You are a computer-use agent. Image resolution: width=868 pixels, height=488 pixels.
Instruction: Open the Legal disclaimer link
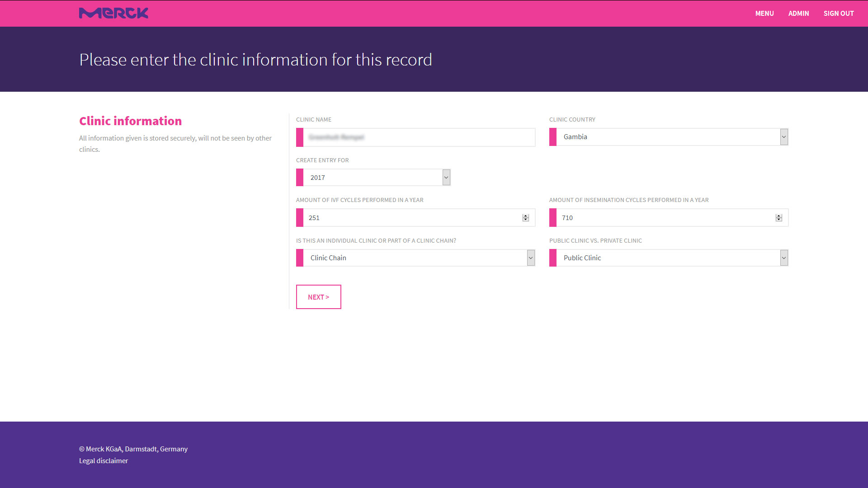(103, 460)
